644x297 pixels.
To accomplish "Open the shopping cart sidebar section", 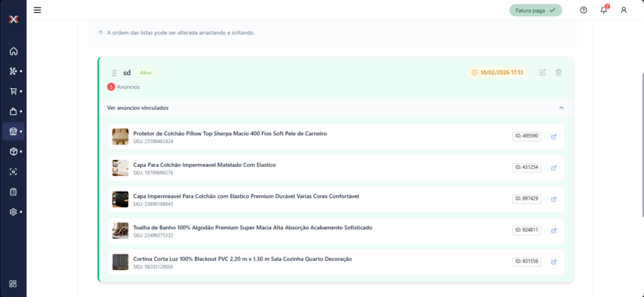I will [13, 91].
